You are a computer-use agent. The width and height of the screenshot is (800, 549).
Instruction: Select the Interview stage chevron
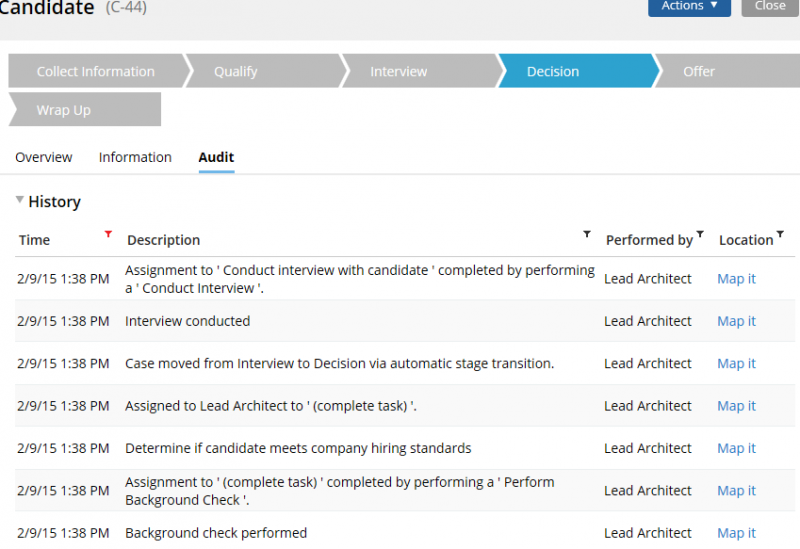(x=421, y=71)
